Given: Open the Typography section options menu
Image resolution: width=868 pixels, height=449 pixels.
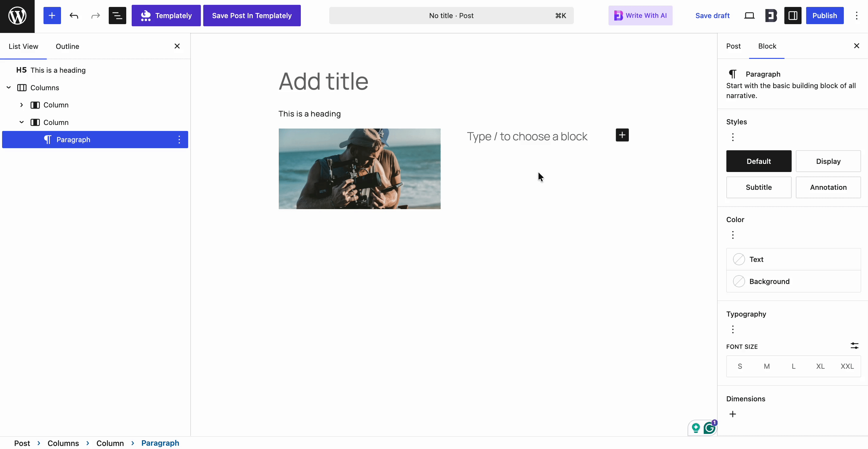Looking at the screenshot, I should coord(732,329).
